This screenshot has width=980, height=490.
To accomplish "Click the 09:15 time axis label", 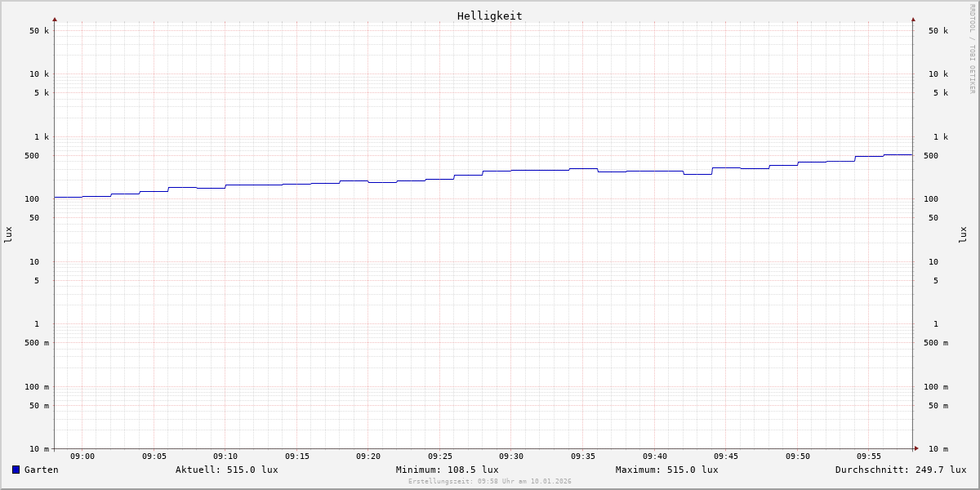I will [x=297, y=457].
